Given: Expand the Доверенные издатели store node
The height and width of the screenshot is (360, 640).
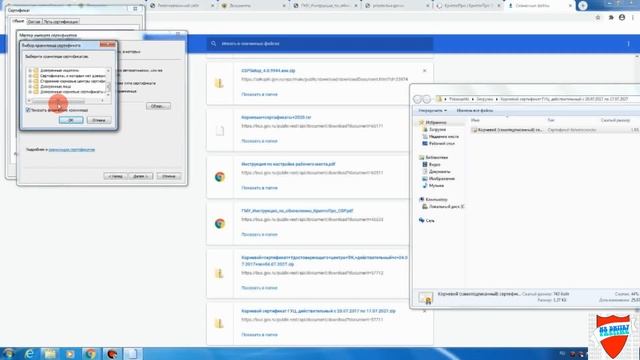Looking at the screenshot, I should click(30, 71).
